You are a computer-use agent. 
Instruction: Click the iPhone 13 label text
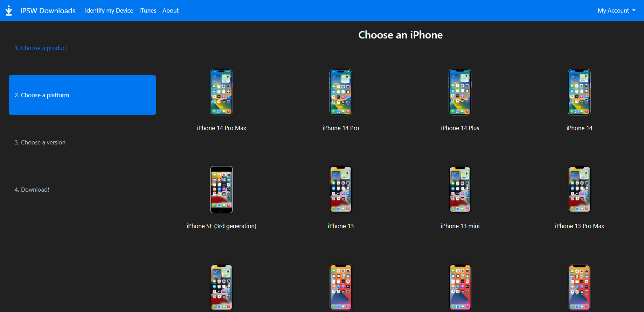pos(341,226)
